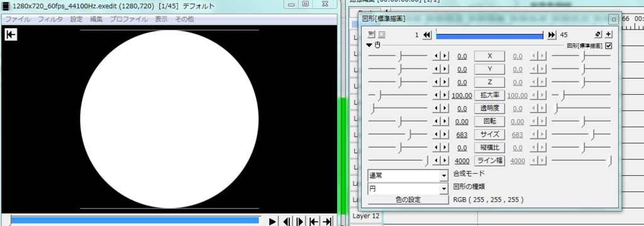Open the その他 menu
The width and height of the screenshot is (644, 226).
coord(184,19)
